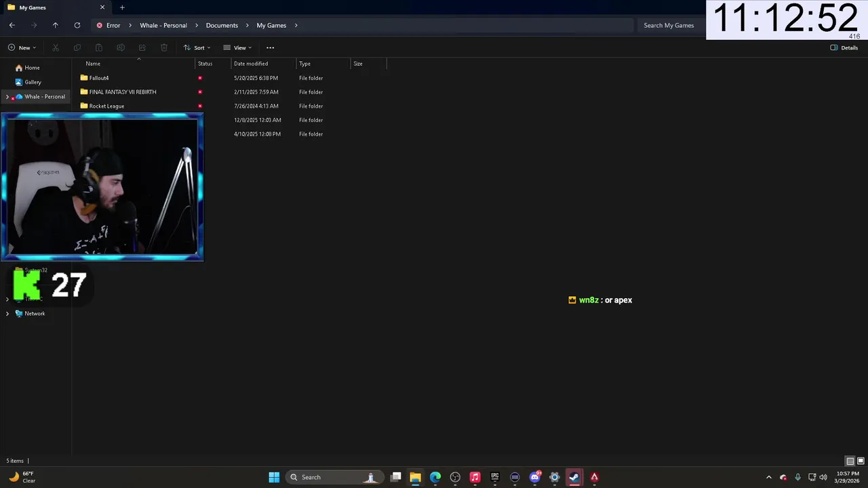Viewport: 868px width, 488px height.
Task: Close the My Games tab
Action: tap(102, 7)
